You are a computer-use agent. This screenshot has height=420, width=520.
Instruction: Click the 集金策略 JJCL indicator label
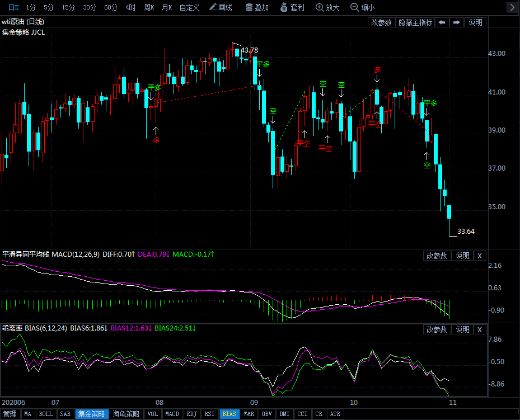tap(23, 32)
